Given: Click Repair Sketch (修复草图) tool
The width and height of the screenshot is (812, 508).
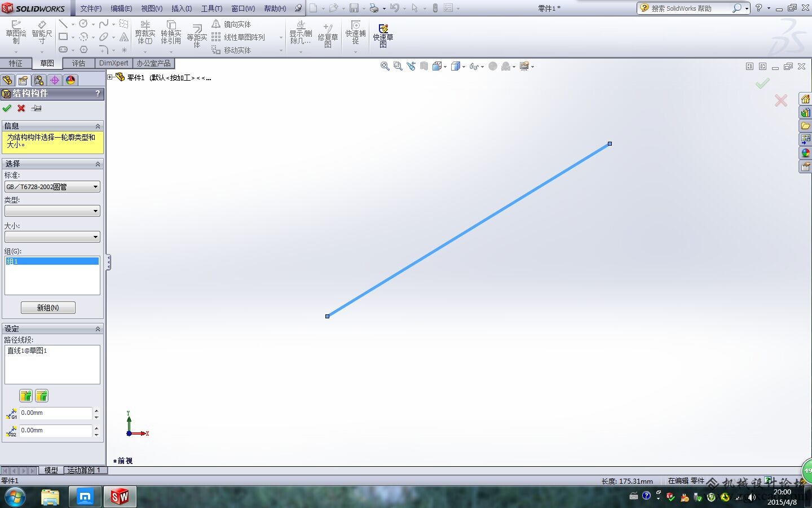Looking at the screenshot, I should click(328, 35).
